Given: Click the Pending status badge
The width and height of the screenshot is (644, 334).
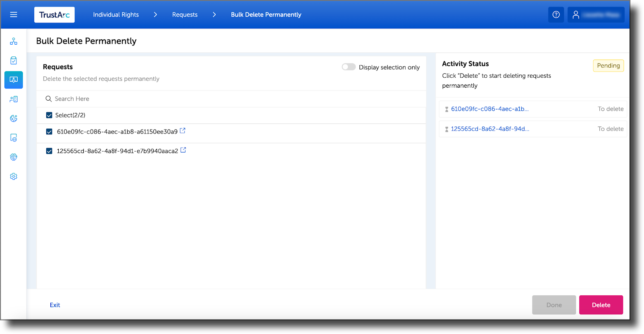Looking at the screenshot, I should pyautogui.click(x=608, y=66).
